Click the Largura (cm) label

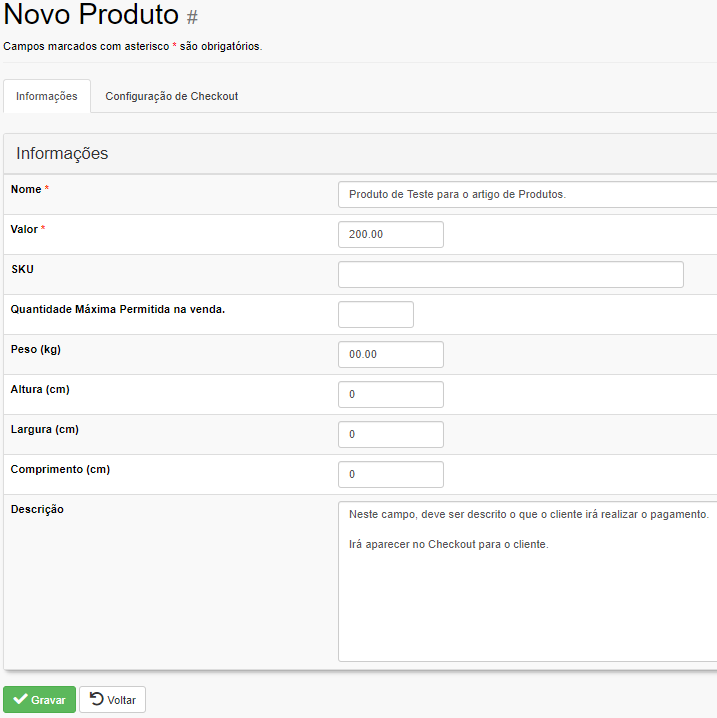click(x=45, y=430)
